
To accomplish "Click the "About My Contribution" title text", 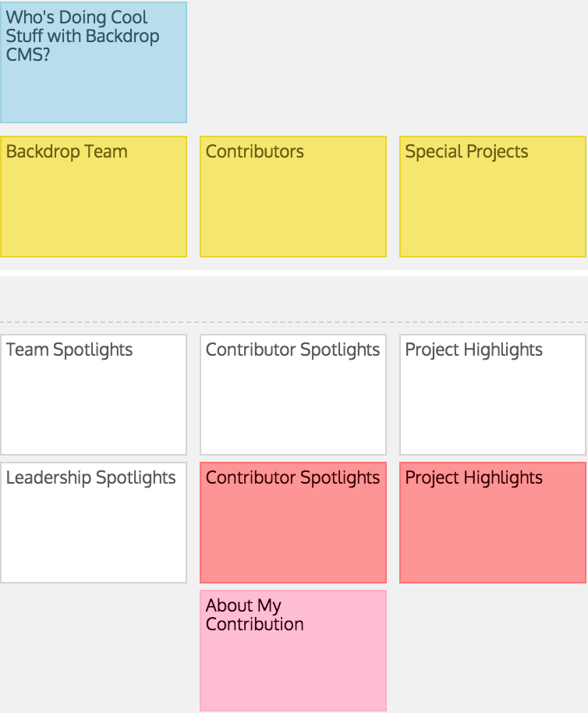I will pos(254,615).
